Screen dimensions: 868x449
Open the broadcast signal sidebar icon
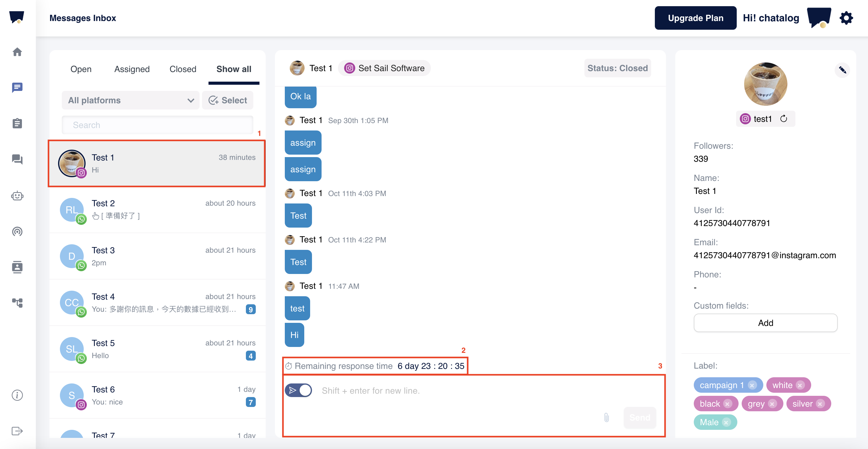tap(17, 231)
